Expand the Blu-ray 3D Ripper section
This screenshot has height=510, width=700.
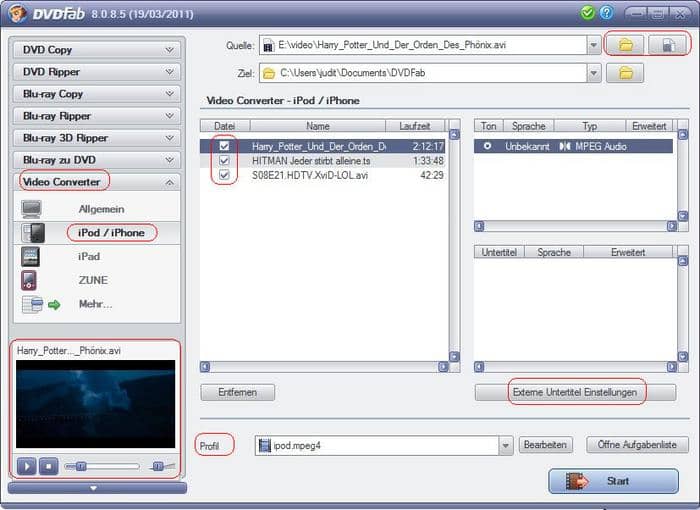coord(97,138)
